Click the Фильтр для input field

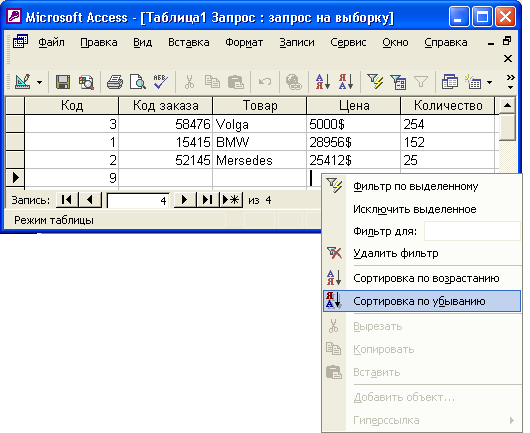pos(472,231)
